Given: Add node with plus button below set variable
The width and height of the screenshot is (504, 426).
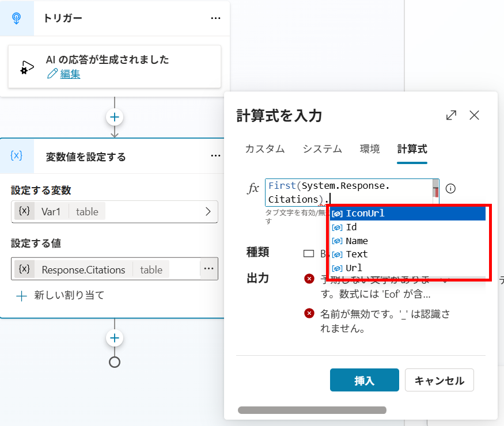Looking at the screenshot, I should point(115,338).
